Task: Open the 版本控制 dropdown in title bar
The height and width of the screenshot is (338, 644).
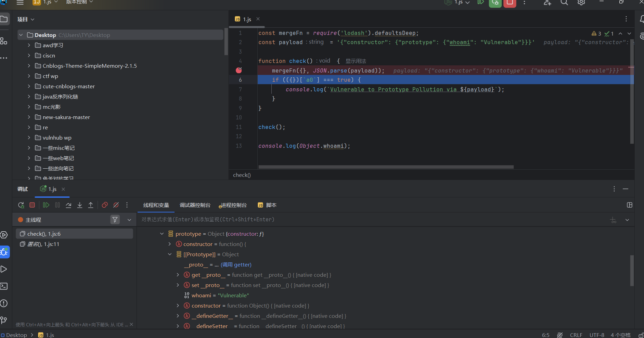Action: (x=79, y=2)
